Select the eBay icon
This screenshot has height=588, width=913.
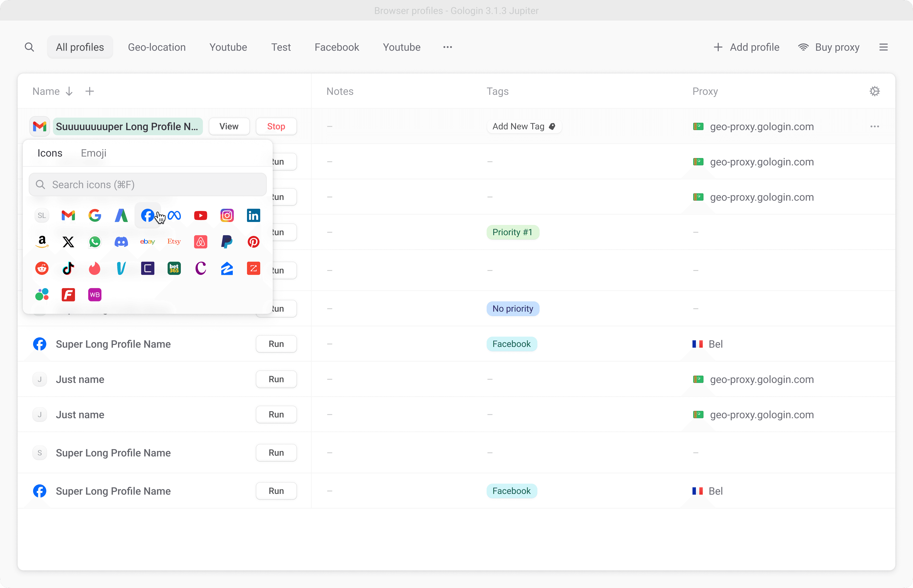pos(148,242)
